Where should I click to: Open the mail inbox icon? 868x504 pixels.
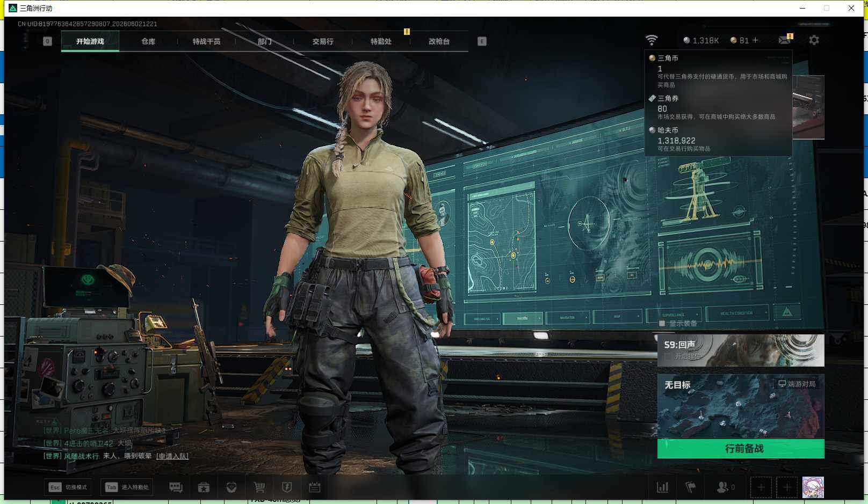785,40
